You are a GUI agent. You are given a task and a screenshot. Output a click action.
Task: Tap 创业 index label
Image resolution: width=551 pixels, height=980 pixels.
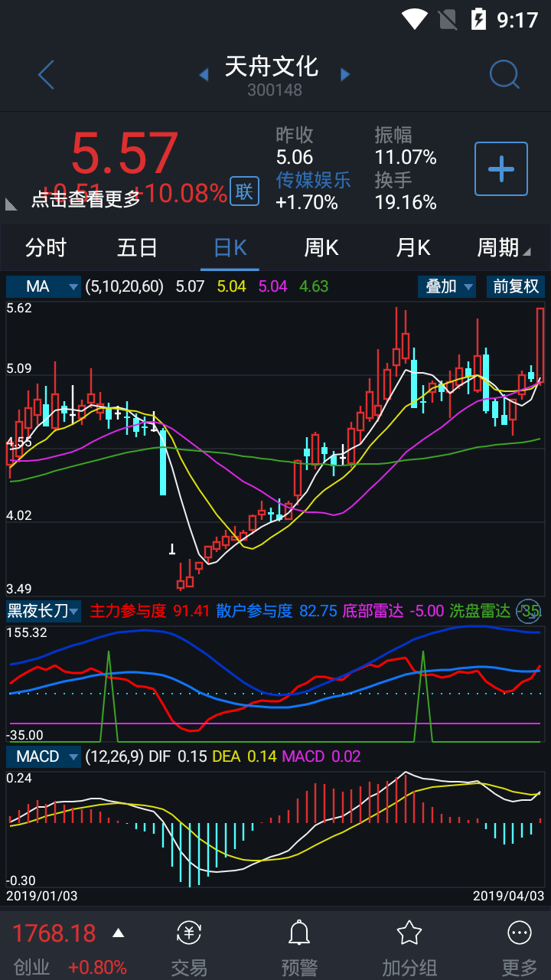[x=31, y=967]
